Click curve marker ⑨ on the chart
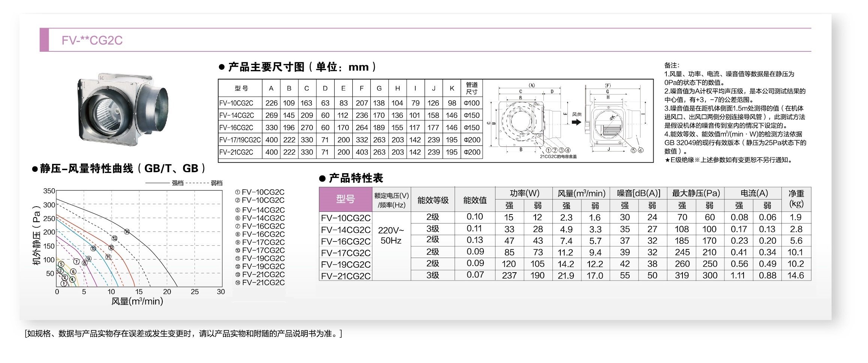The height and width of the screenshot is (363, 868). pyautogui.click(x=88, y=258)
